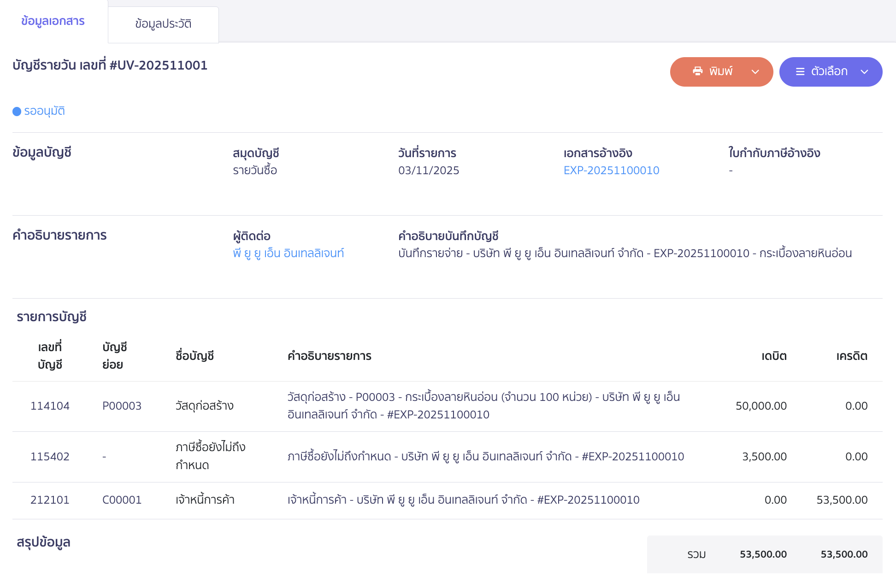Click contact link พี ยู ยู เอ็น อินเทลลิเจนท์
Screen dimensions: 896x588
(289, 253)
